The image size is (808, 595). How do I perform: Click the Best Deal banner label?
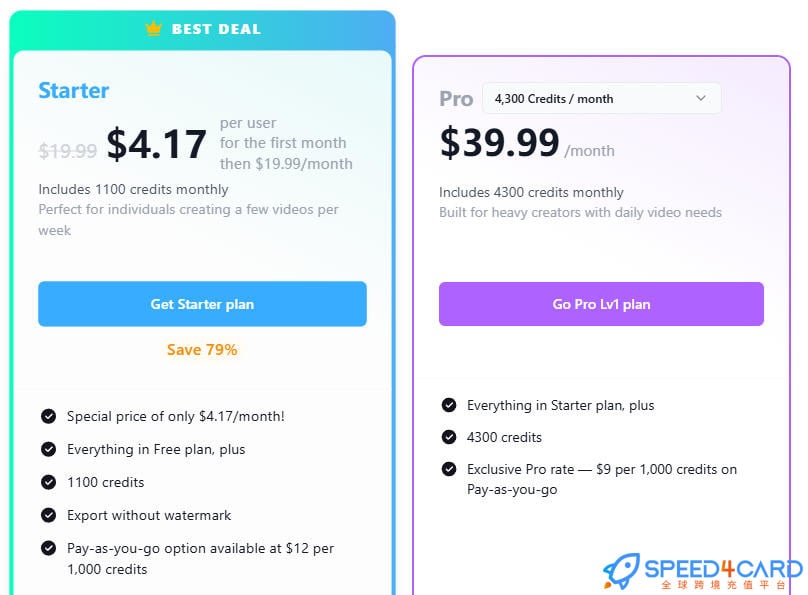click(216, 29)
